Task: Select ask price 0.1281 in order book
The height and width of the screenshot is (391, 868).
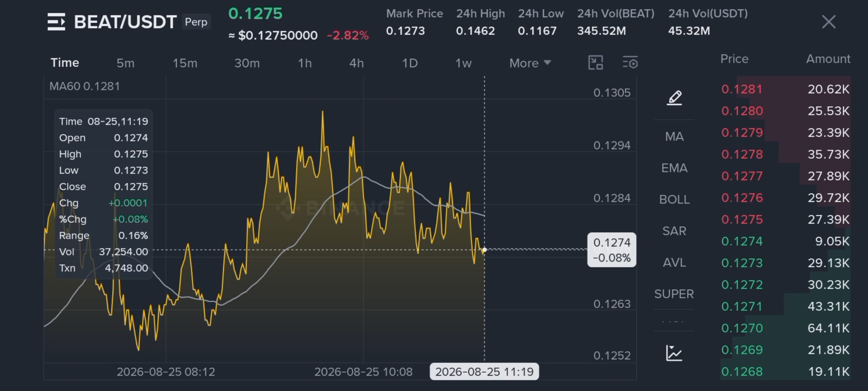Action: (x=742, y=89)
